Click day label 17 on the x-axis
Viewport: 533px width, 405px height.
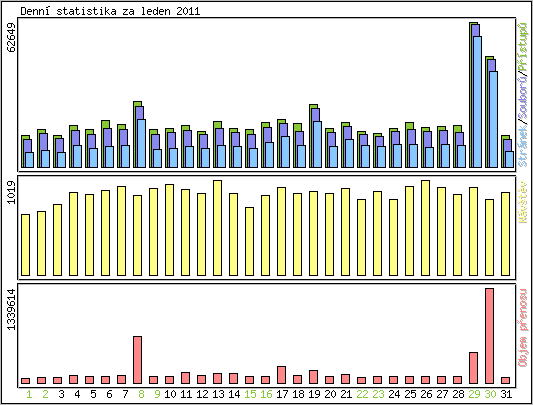pyautogui.click(x=282, y=394)
